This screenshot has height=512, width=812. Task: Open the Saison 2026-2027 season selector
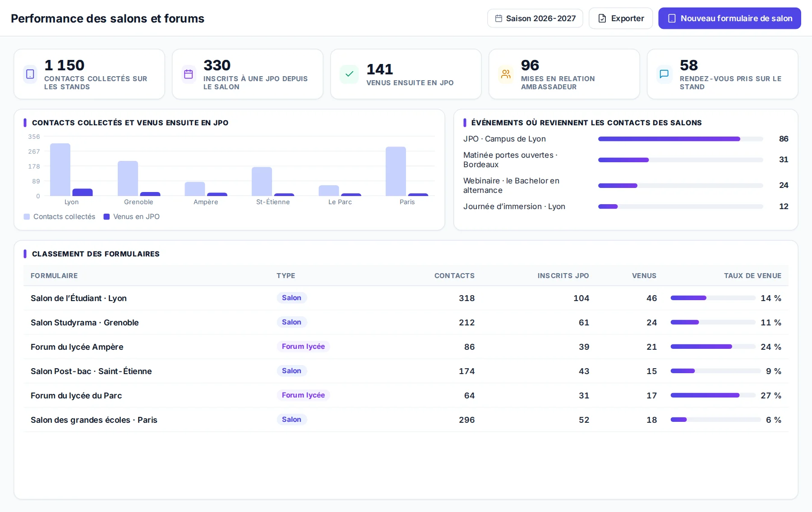pyautogui.click(x=535, y=18)
